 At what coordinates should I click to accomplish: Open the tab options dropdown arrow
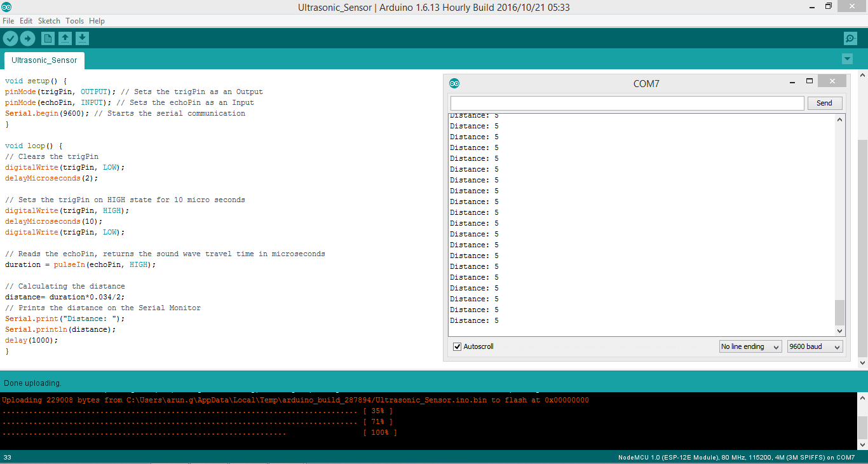[847, 59]
